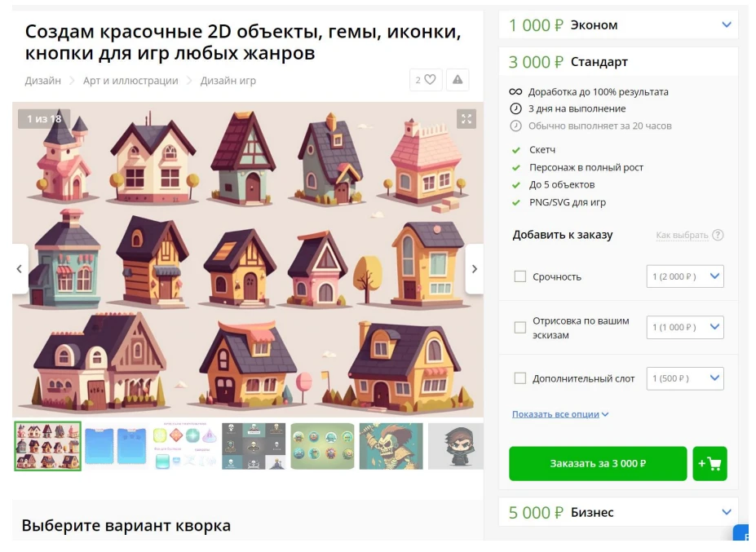Click the heart favorite icon
The image size is (756, 552).
coord(430,80)
